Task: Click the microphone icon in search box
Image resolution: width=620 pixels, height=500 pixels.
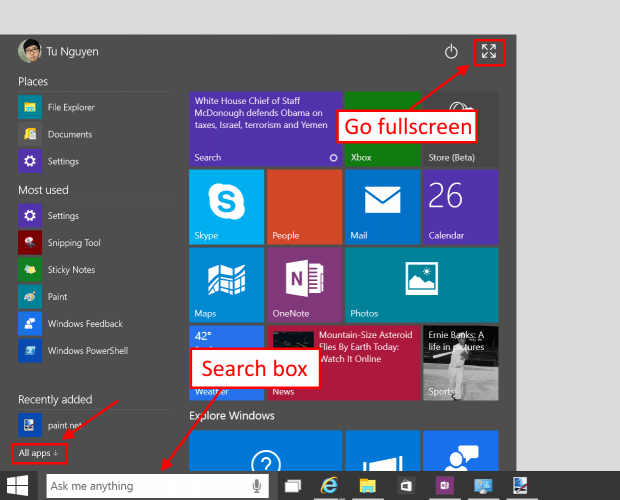Action: click(257, 486)
